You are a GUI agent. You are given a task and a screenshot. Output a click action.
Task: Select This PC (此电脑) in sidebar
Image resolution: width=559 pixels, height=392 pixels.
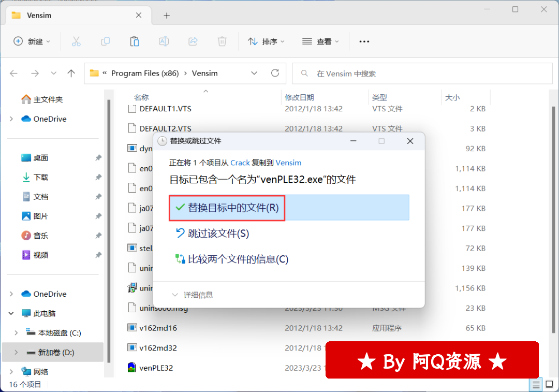tap(38, 313)
